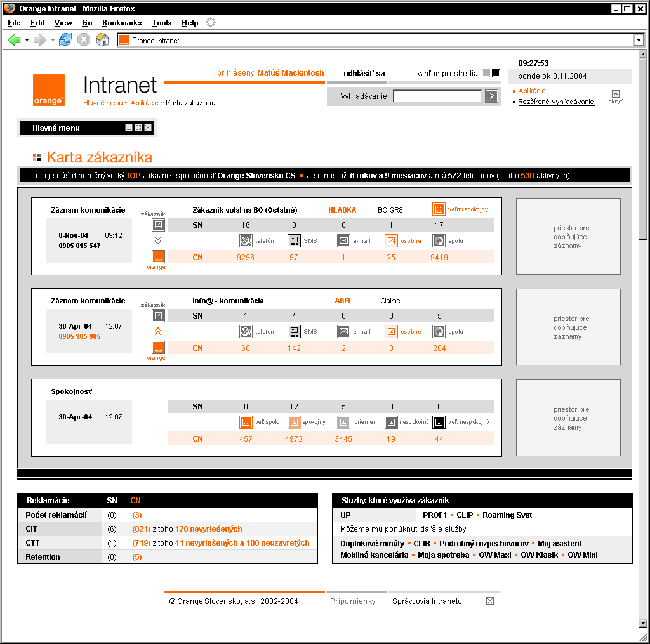Click the e-mail icon in the info@ komunikácia record
The height and width of the screenshot is (644, 650).
tap(343, 332)
